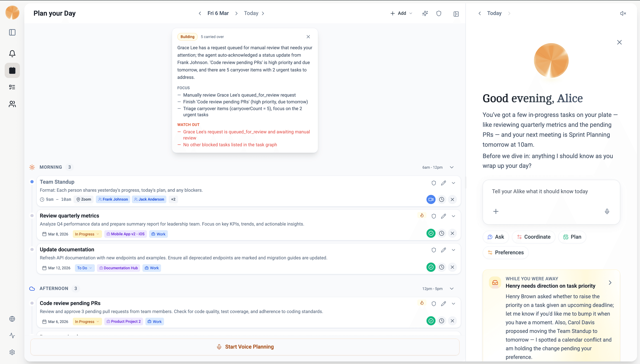Toggle the panel collapse icon in header
The height and width of the screenshot is (364, 640).
pyautogui.click(x=456, y=14)
